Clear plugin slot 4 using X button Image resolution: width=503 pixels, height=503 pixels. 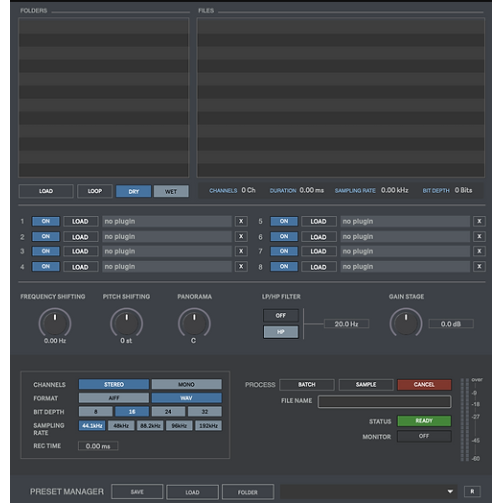coord(241,267)
